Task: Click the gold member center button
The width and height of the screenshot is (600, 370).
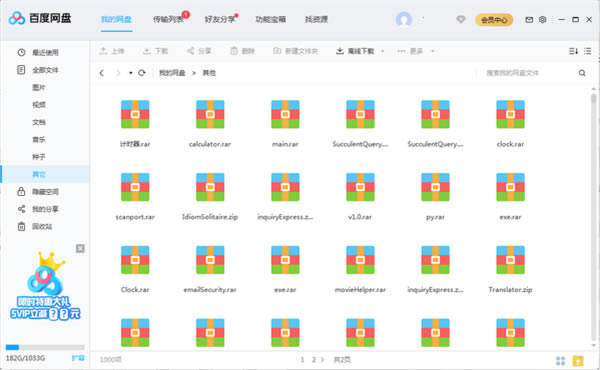Action: (x=494, y=20)
